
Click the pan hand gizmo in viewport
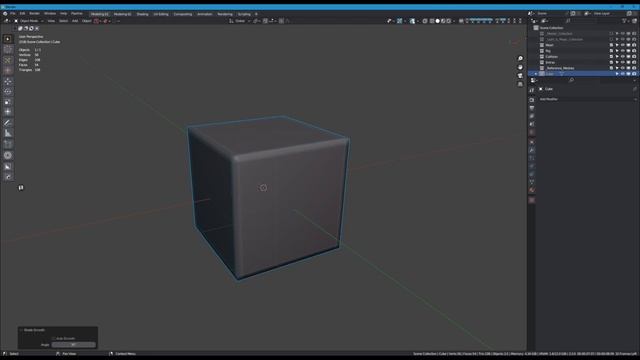click(520, 67)
